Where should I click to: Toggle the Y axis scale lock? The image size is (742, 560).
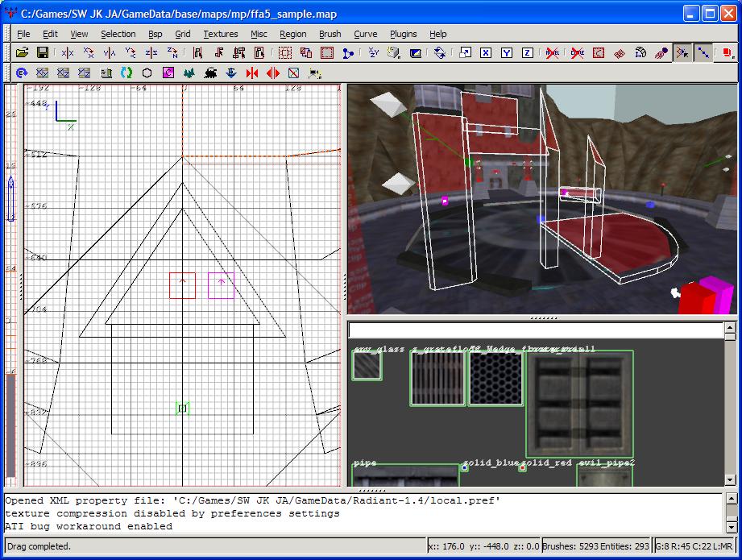tap(507, 52)
